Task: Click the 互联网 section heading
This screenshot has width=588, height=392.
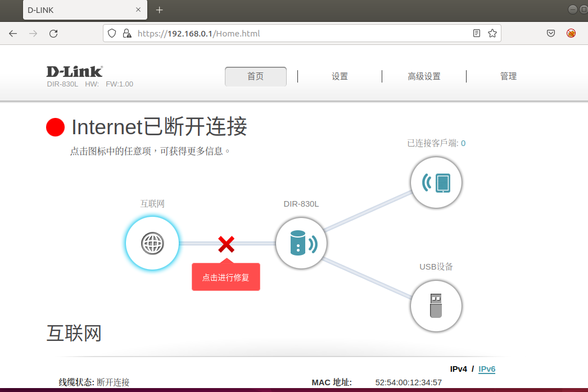Action: [x=74, y=333]
